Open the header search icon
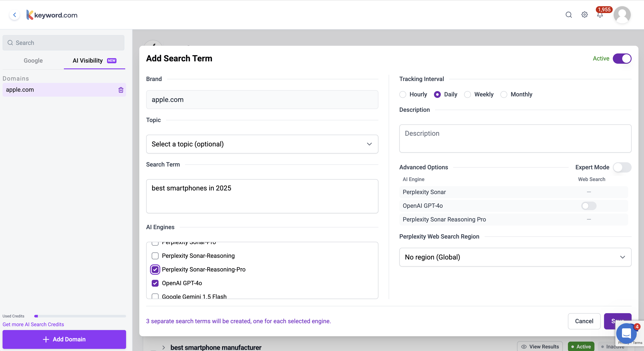644x351 pixels. click(x=569, y=15)
